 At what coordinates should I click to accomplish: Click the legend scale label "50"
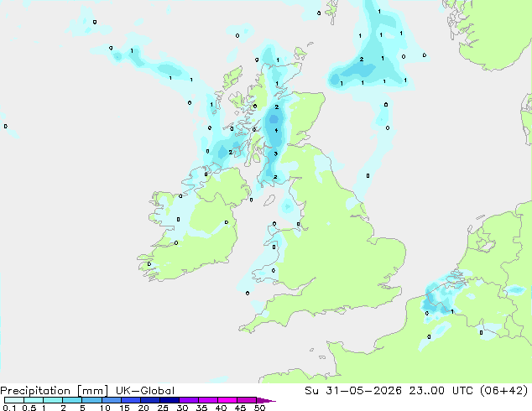point(259,408)
